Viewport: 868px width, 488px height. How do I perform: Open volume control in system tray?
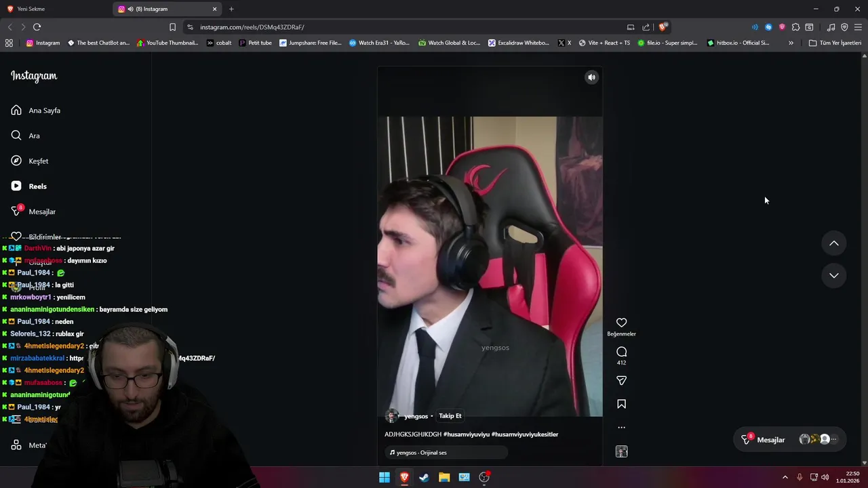825,477
